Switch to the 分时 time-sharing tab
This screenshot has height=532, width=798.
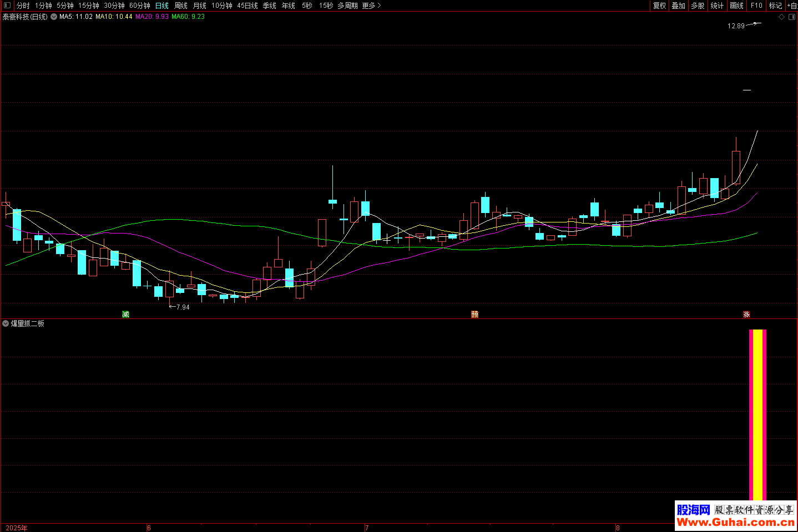(23, 6)
